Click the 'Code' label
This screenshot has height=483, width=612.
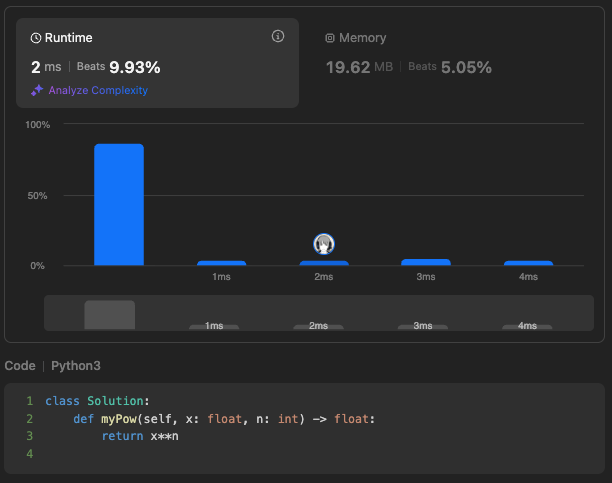[20, 366]
